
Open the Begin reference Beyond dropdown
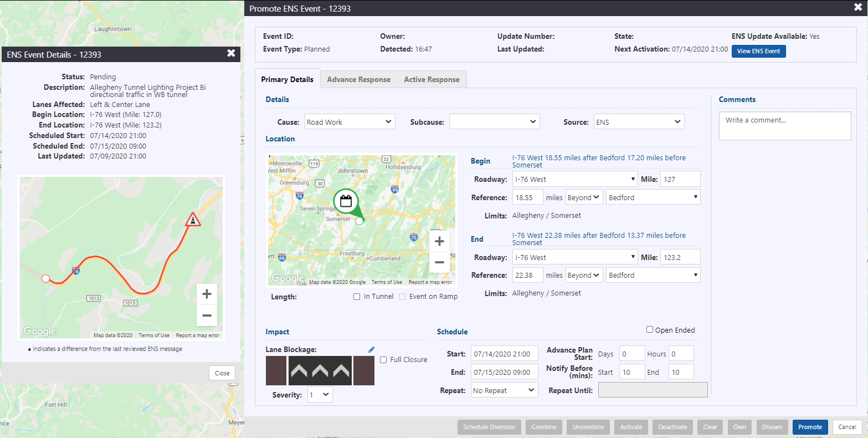tap(584, 197)
